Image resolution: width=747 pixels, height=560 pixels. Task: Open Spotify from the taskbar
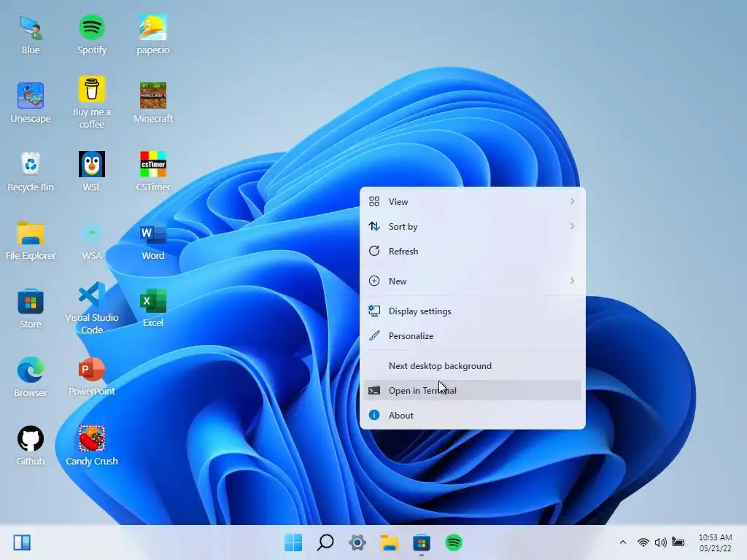[x=454, y=542]
